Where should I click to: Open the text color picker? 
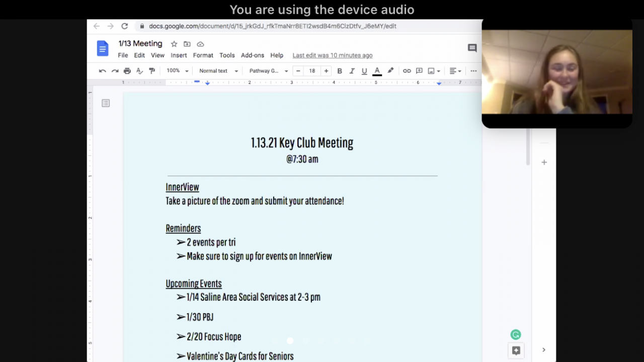point(377,71)
